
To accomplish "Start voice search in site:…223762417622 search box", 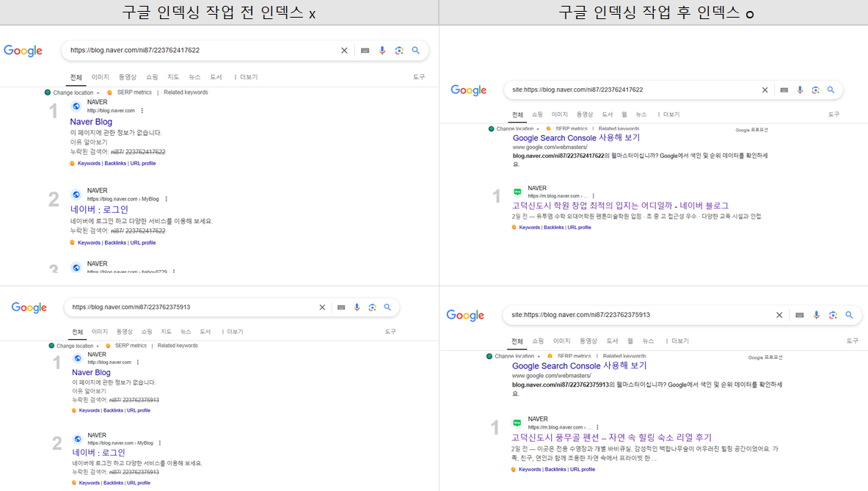I will (x=800, y=90).
